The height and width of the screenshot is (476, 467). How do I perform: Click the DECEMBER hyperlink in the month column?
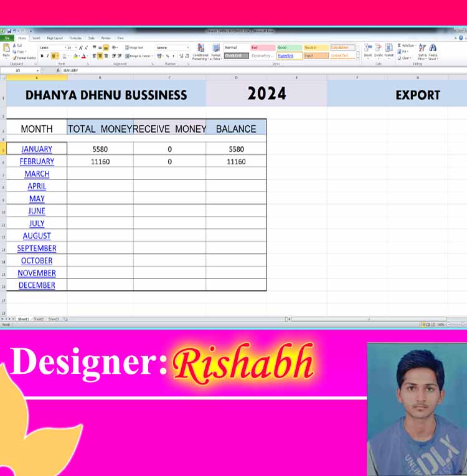(37, 285)
